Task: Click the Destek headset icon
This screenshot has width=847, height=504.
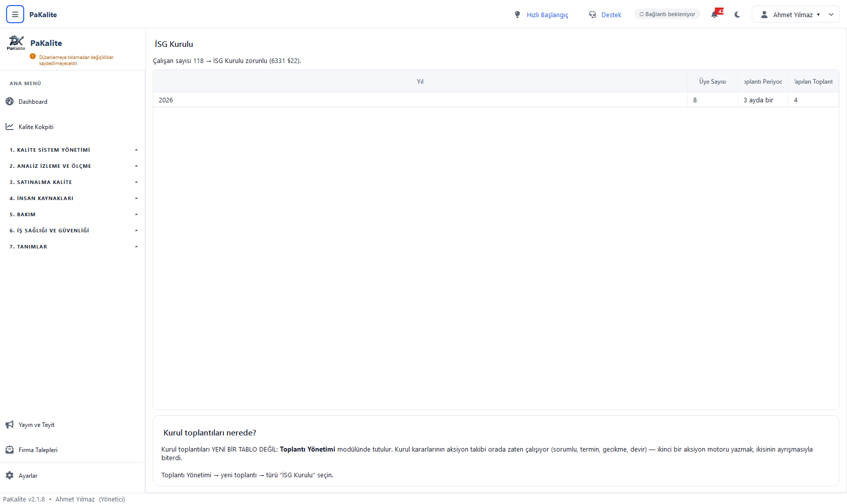Action: tap(592, 15)
